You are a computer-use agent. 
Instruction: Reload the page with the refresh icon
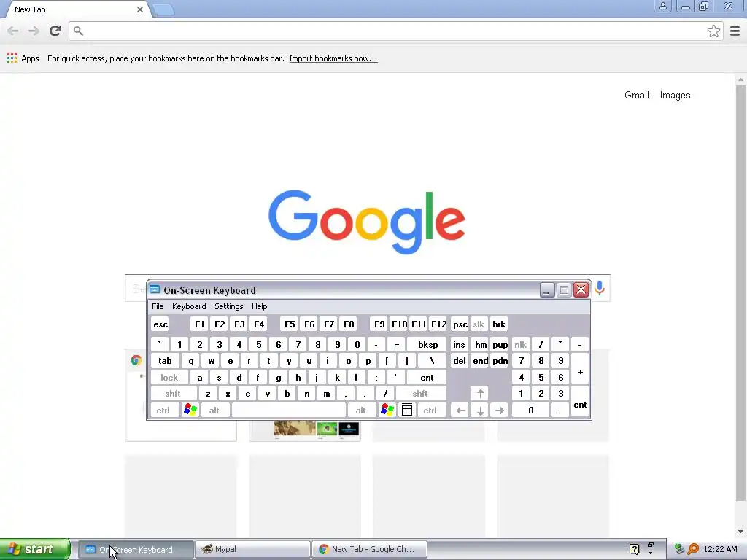(55, 31)
